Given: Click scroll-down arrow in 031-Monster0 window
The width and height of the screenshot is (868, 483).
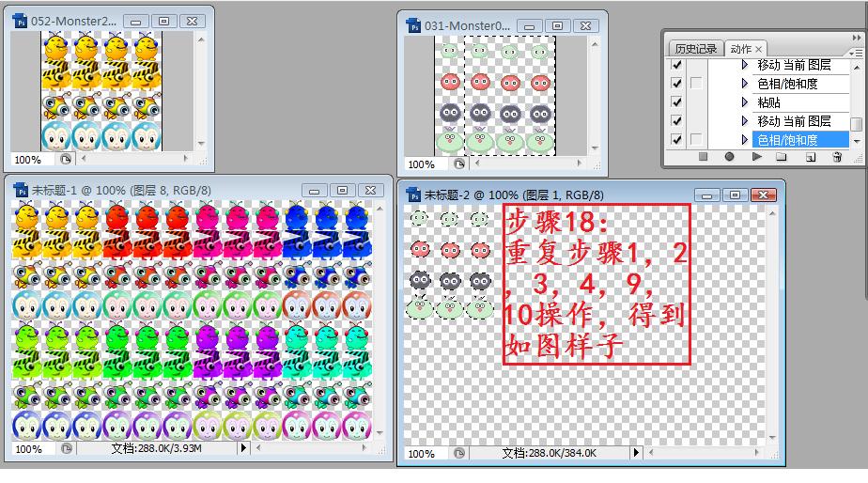Looking at the screenshot, I should click(x=595, y=148).
